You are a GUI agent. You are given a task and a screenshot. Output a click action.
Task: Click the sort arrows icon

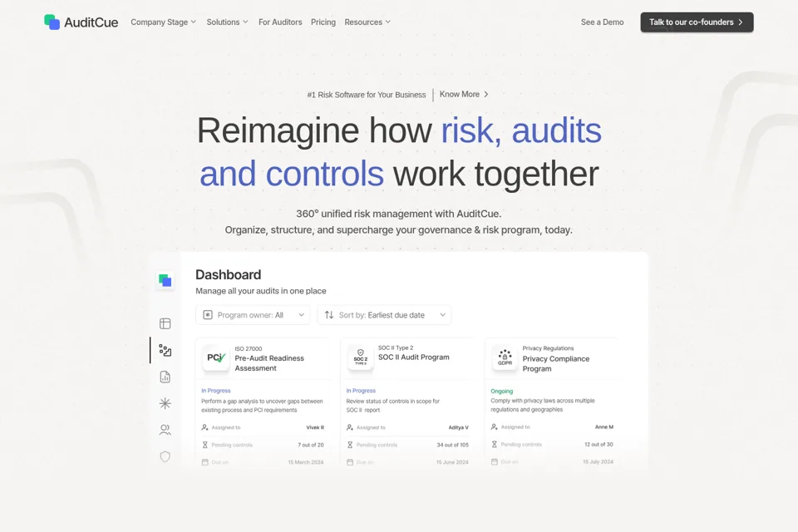coord(329,314)
